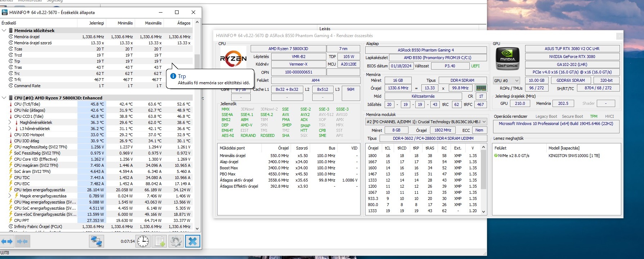The width and height of the screenshot is (644, 259).
Task: Click the thermometer icon of CPU IOD Hotspot
Action: click(11, 135)
